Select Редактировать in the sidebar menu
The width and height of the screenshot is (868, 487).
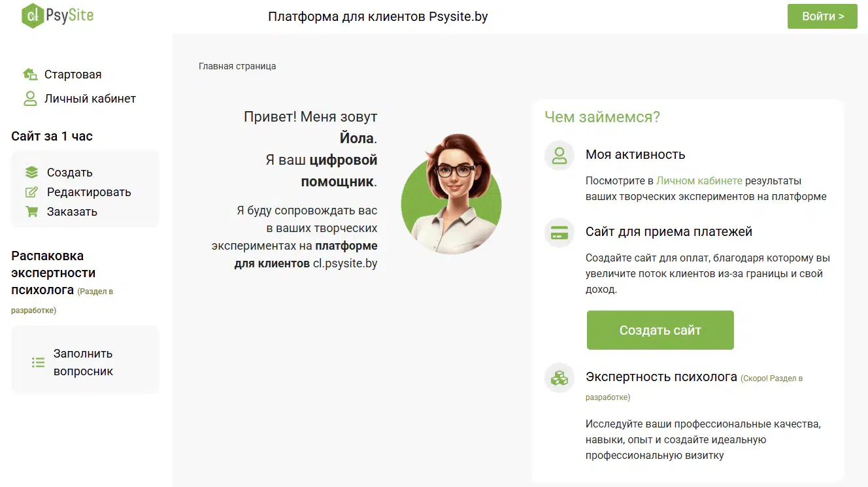point(89,192)
